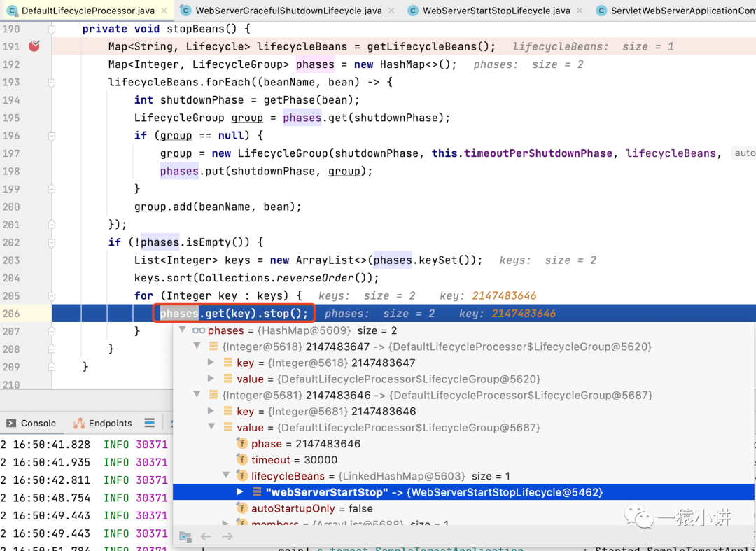Image resolution: width=756 pixels, height=551 pixels.
Task: Click the key: 2147483646 hint on line 205
Action: click(488, 296)
